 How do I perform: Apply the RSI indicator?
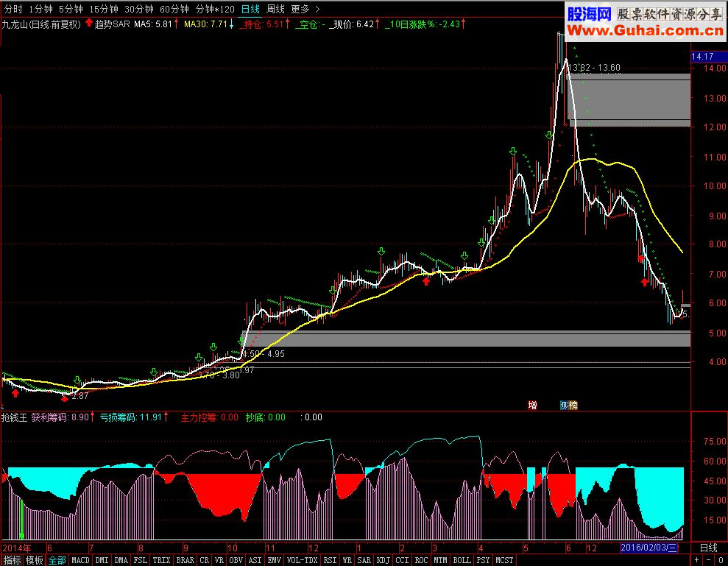point(330,560)
